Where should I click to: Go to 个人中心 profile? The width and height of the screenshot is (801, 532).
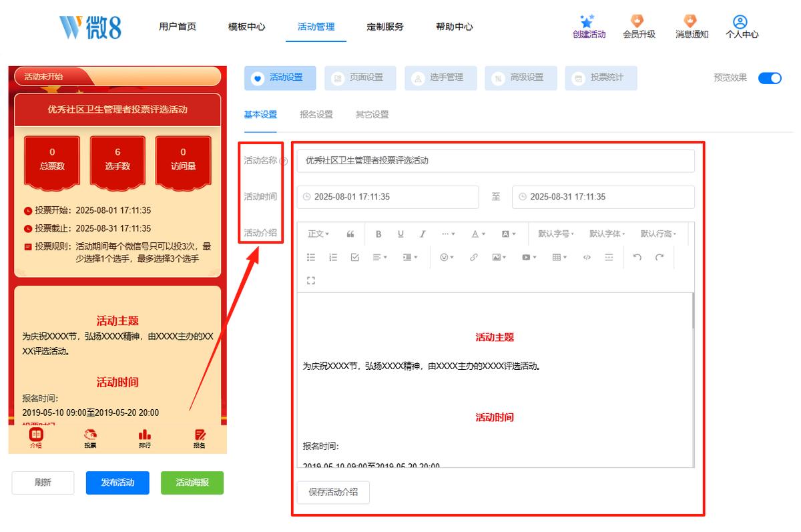742,27
